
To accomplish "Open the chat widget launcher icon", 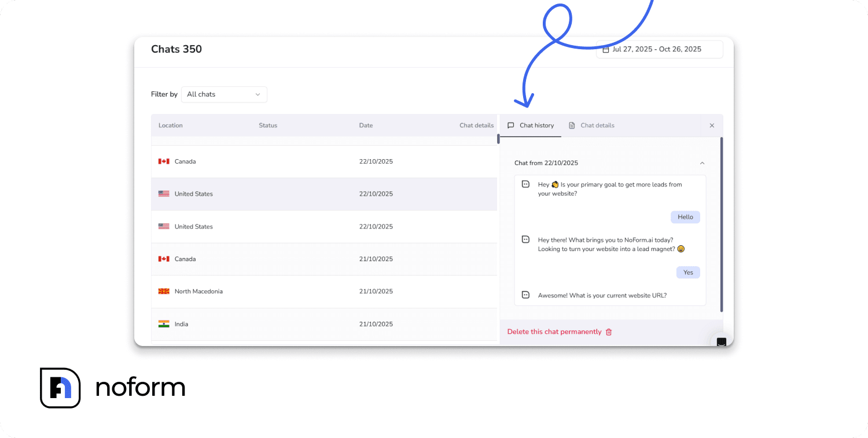I will [x=721, y=341].
